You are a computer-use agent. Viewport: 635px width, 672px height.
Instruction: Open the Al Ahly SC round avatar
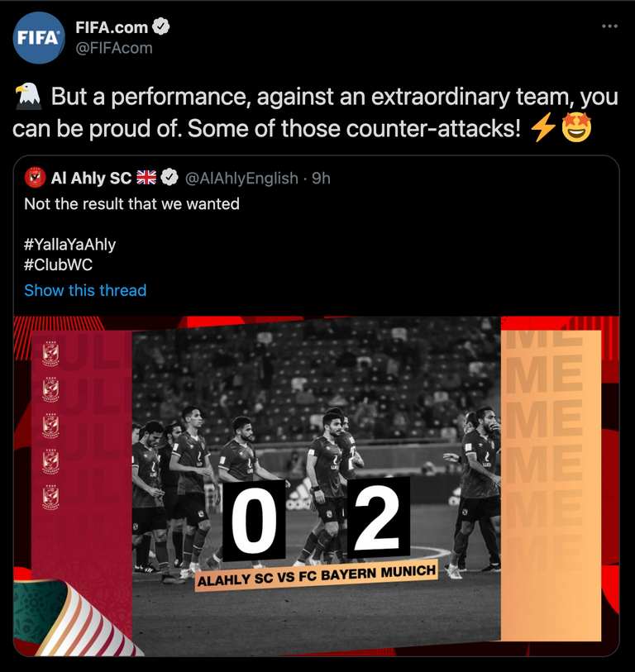36,178
